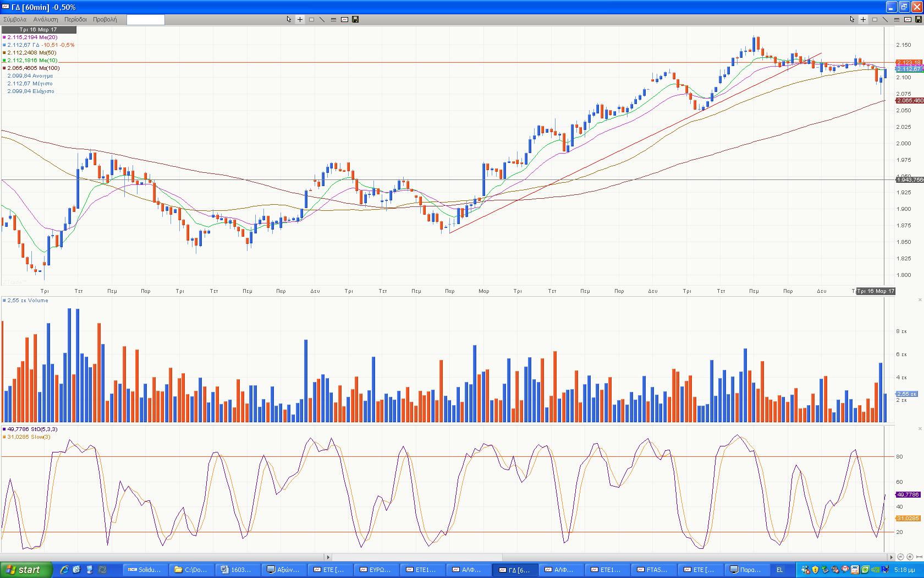924x578 pixels.
Task: Select dotted lines tool under the window buttons
Action: pyautogui.click(x=897, y=19)
